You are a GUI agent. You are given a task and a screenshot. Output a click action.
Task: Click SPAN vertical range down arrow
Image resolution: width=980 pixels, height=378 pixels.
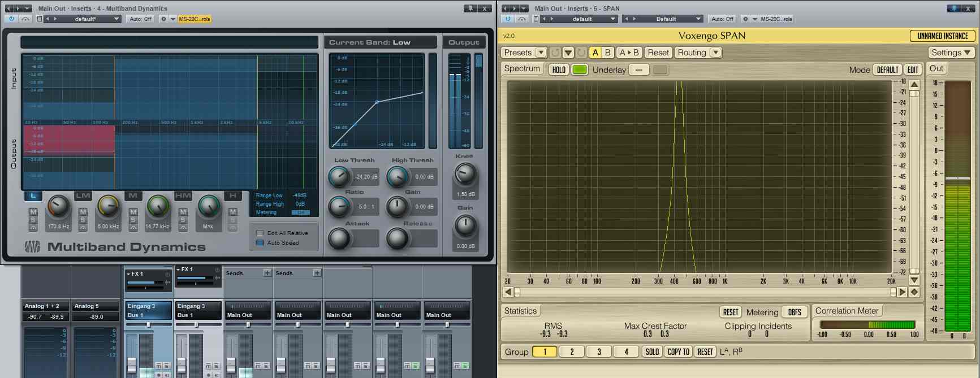pos(914,280)
